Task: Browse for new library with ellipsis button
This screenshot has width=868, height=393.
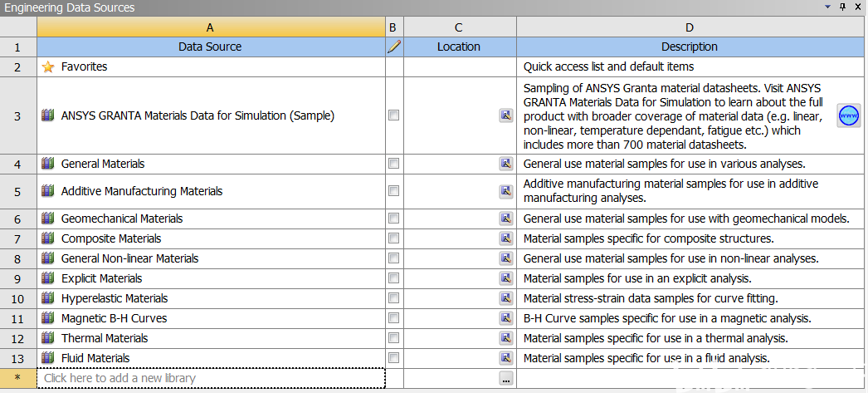Action: pos(506,379)
